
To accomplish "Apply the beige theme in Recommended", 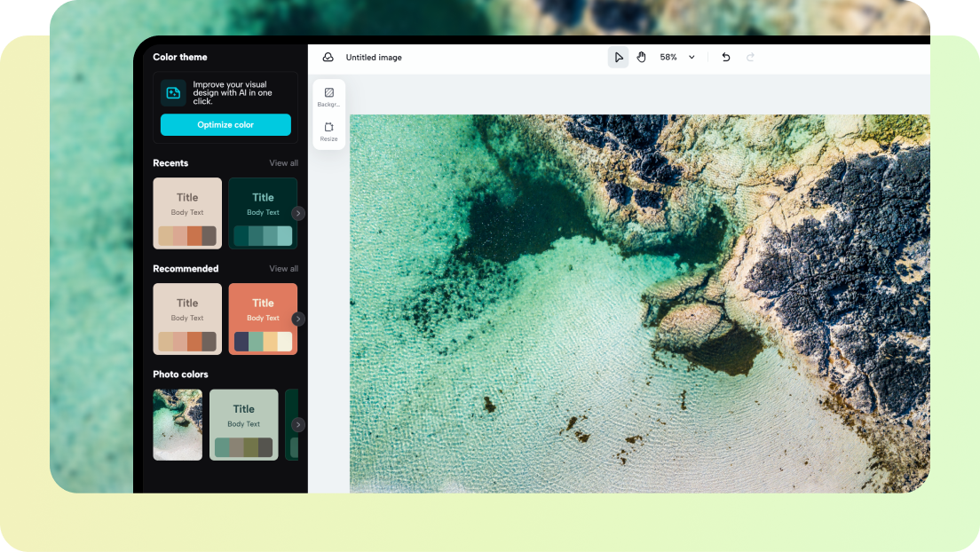I will [187, 319].
